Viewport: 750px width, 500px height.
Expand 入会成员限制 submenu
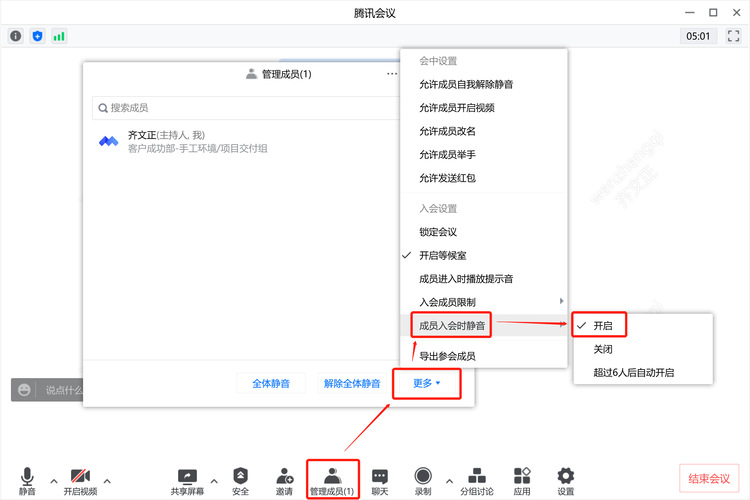pyautogui.click(x=484, y=302)
